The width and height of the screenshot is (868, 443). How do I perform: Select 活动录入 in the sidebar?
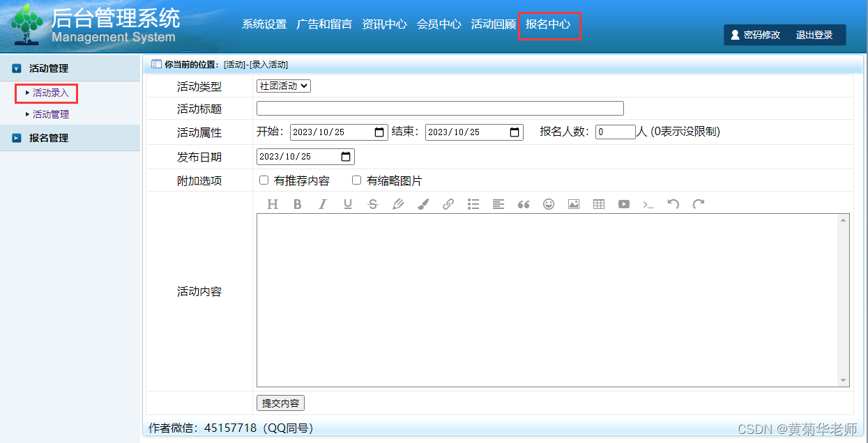[x=51, y=93]
